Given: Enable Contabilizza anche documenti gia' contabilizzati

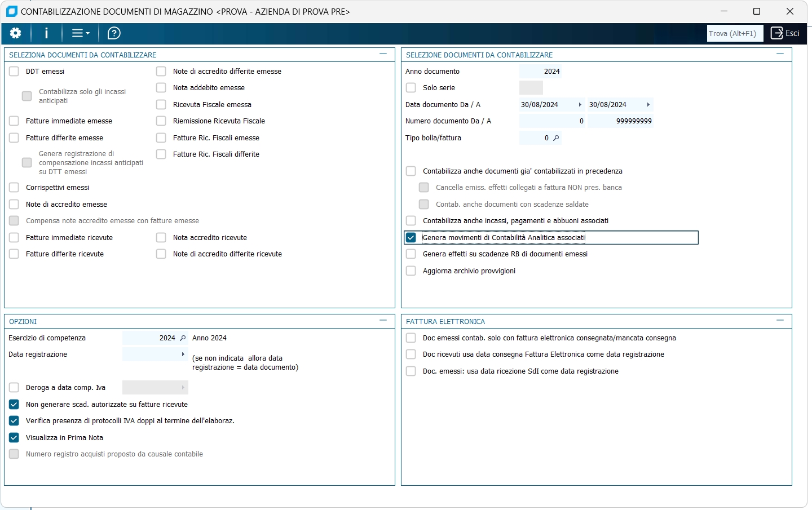Looking at the screenshot, I should point(411,171).
